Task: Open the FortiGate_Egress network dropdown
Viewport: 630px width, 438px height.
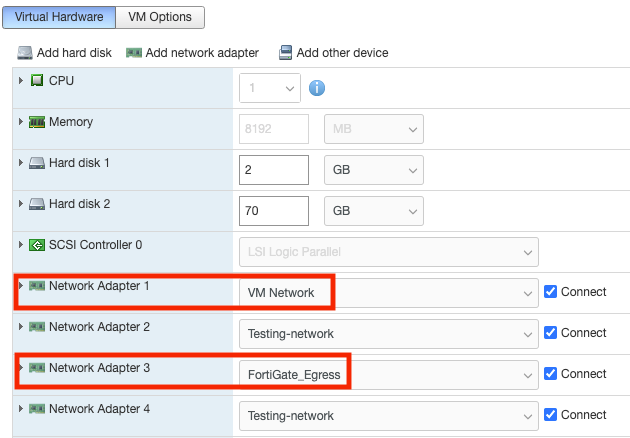Action: pyautogui.click(x=388, y=375)
